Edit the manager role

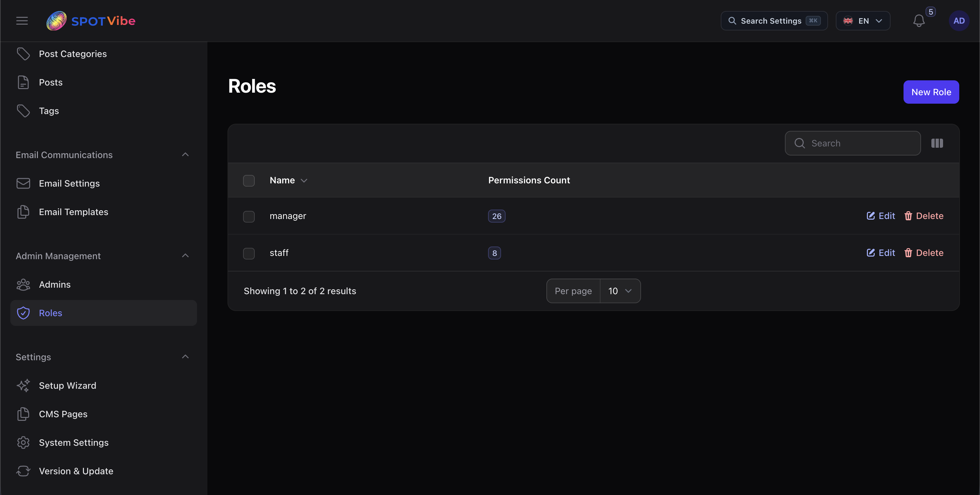(881, 216)
